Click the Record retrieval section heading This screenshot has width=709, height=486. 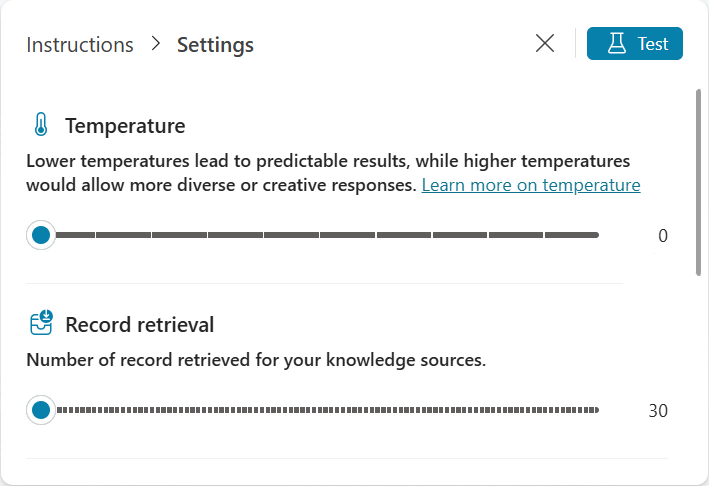pyautogui.click(x=139, y=325)
